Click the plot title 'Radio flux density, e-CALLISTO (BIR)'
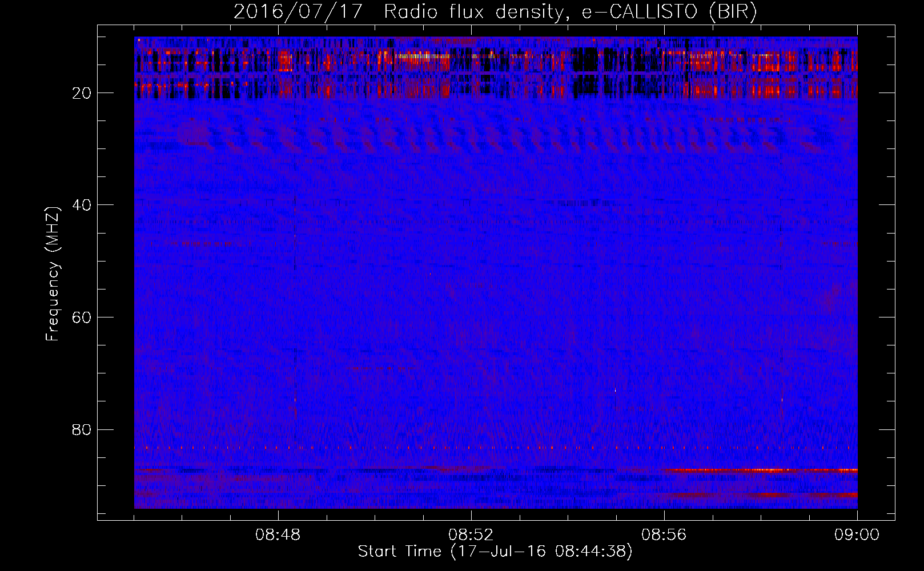 tap(571, 11)
